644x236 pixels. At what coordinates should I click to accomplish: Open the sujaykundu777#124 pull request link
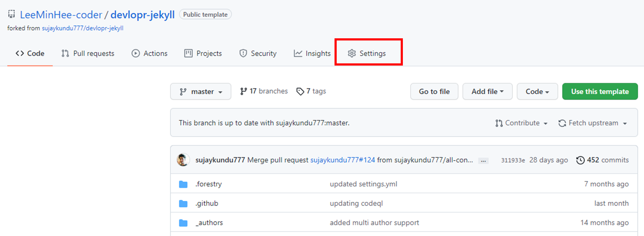[x=342, y=160]
